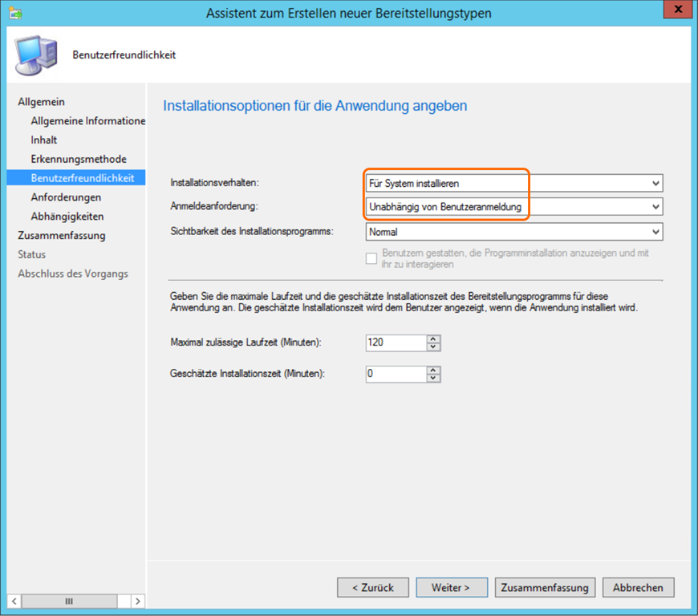This screenshot has height=616, width=698.
Task: Click the computer icon beside Benutzerfreundlichkeit header
Action: [35, 55]
